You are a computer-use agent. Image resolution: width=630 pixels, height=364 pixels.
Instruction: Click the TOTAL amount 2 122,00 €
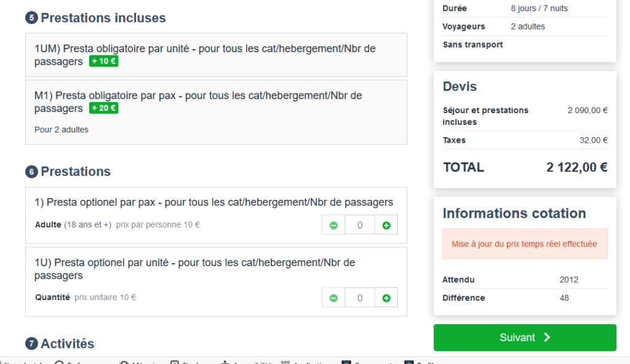[576, 167]
